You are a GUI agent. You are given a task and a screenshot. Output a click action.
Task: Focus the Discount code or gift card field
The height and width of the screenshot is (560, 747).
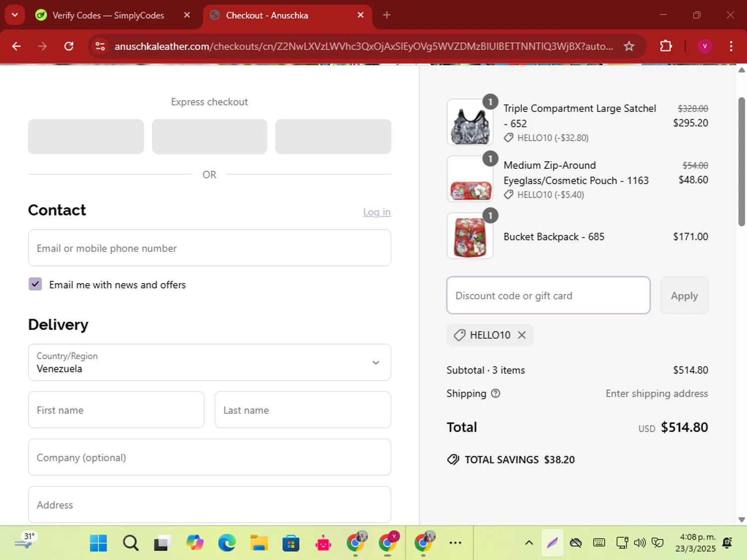point(548,296)
